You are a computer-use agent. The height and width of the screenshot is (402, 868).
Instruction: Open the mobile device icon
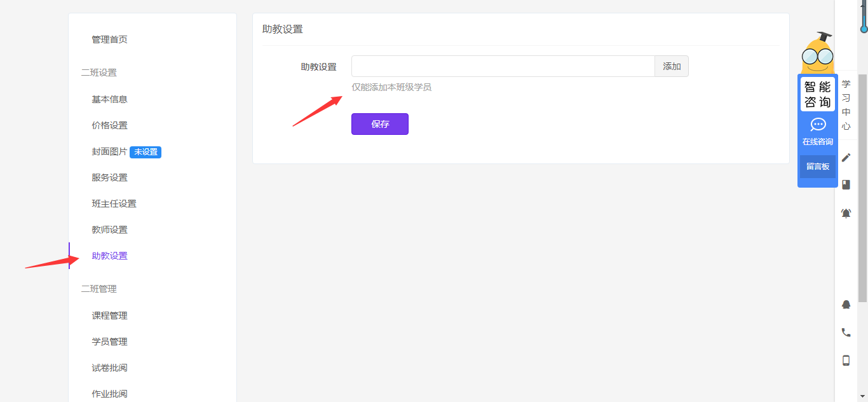pyautogui.click(x=846, y=361)
